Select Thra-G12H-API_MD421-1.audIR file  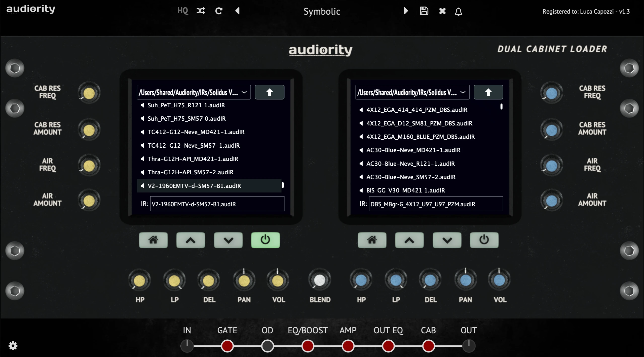(x=209, y=159)
